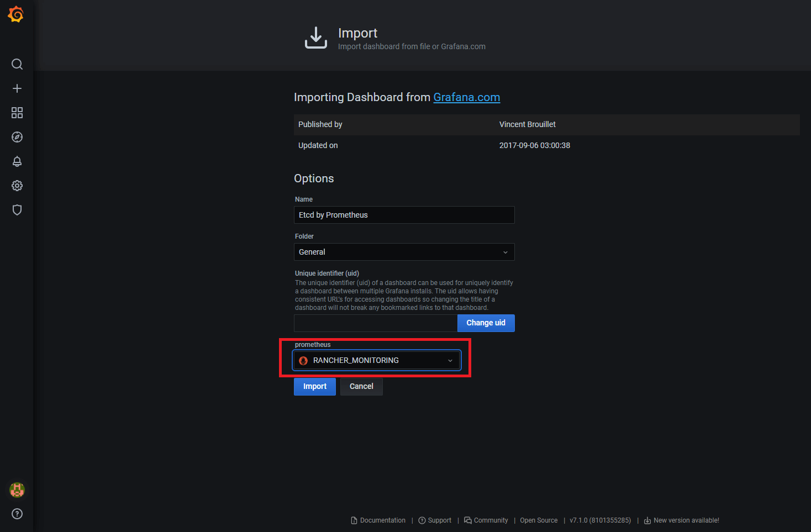Open the Server Admin shield icon
The width and height of the screenshot is (811, 532).
(17, 210)
